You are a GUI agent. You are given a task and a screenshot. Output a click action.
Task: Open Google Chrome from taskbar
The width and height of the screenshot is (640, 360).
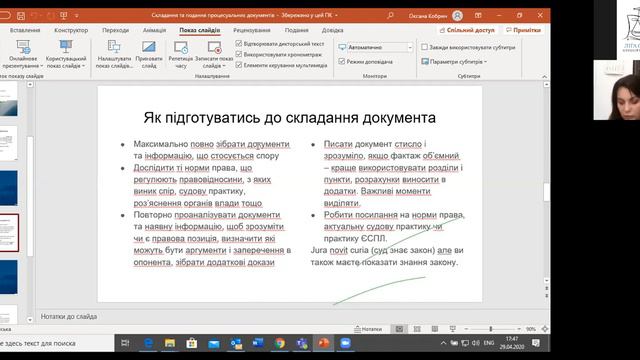[x=280, y=343]
